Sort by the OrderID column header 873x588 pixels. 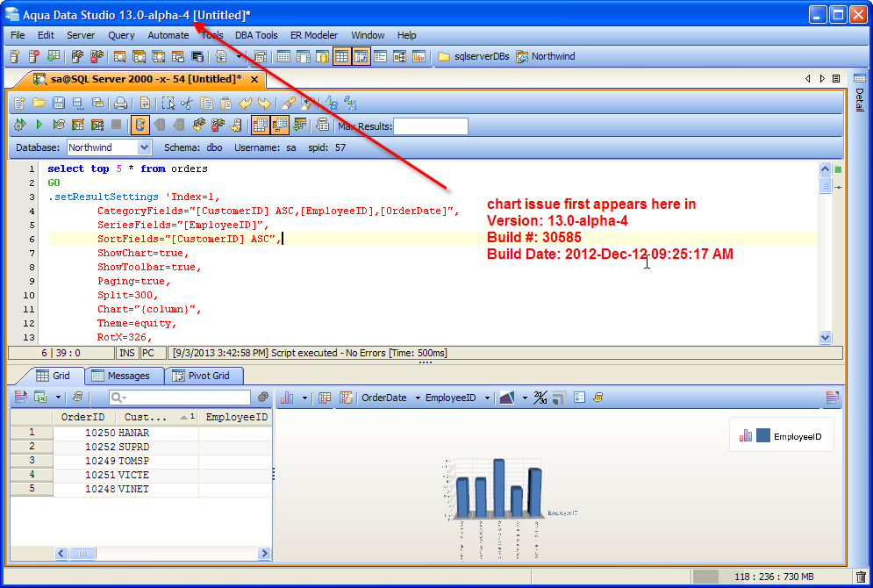84,417
